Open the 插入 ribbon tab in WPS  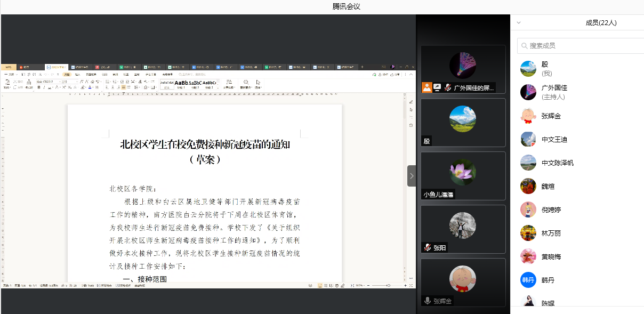(x=78, y=75)
